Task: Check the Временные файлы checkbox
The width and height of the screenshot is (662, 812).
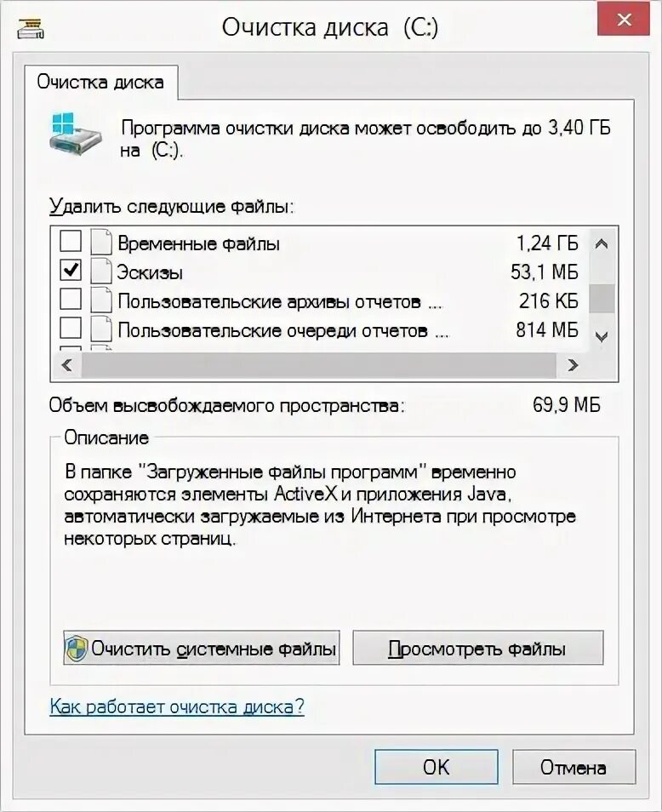Action: point(71,242)
